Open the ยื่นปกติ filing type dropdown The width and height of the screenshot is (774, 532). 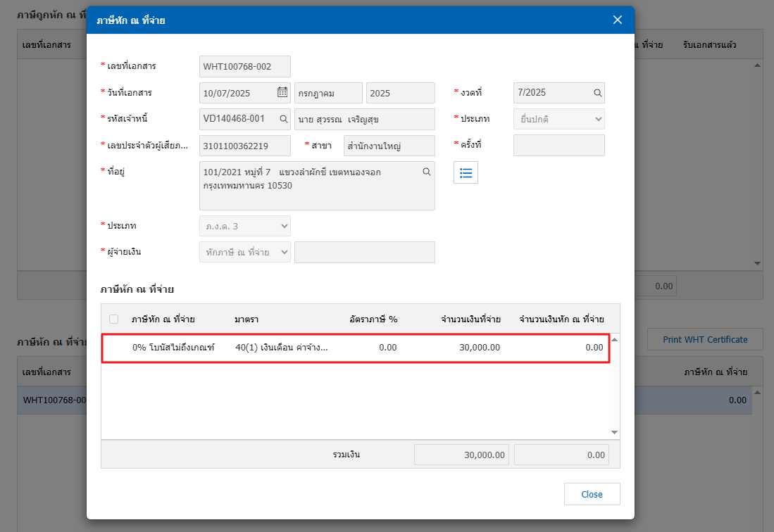(x=558, y=119)
